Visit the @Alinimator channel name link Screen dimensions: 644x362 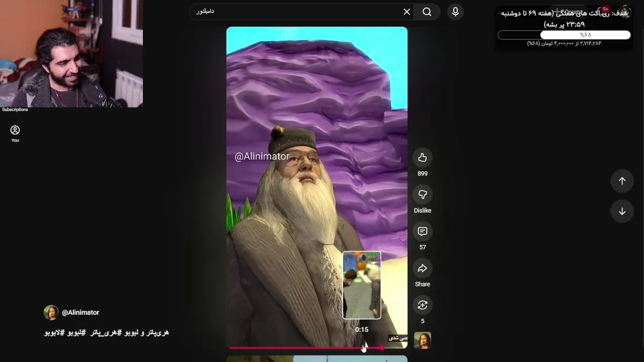point(80,312)
